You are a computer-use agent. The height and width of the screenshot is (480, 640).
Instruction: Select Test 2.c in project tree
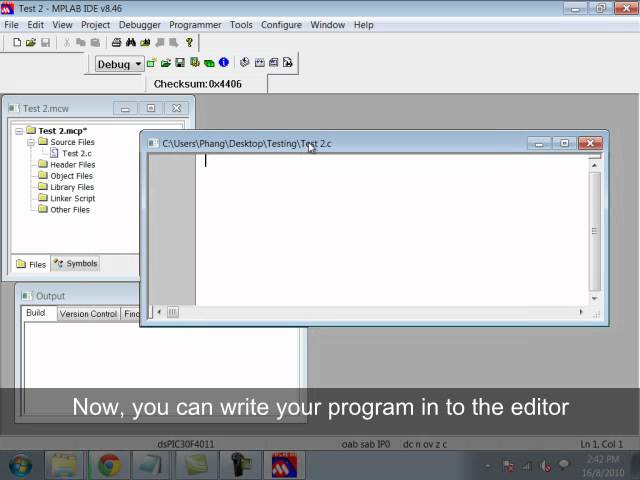[x=77, y=153]
